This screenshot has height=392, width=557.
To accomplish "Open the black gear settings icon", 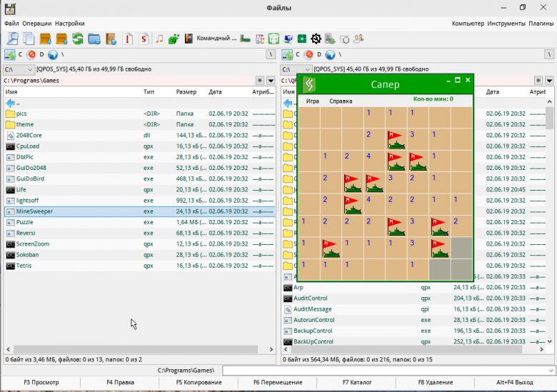I will 316,39.
